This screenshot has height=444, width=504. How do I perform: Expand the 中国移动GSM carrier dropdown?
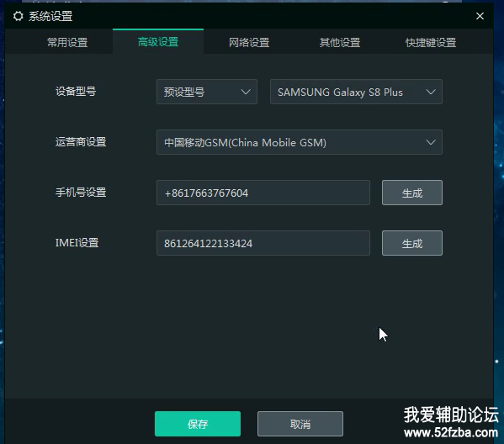point(300,142)
